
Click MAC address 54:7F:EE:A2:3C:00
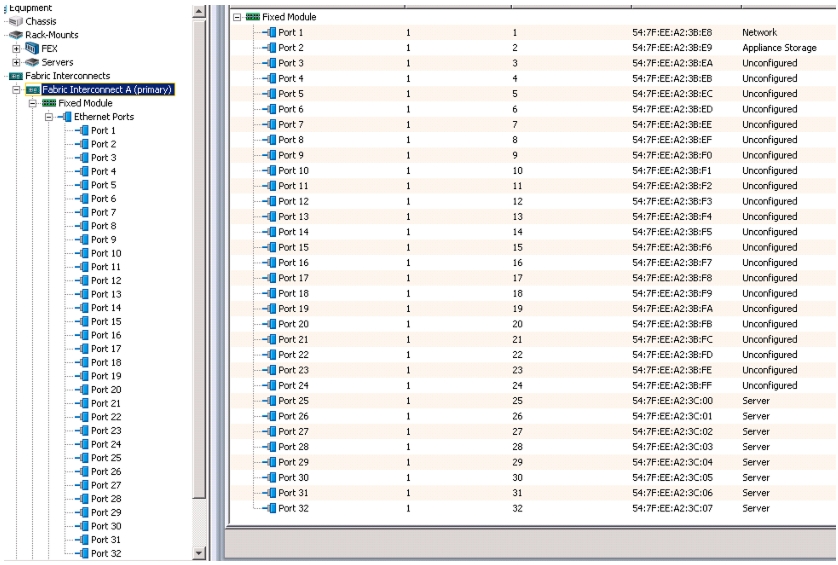coord(672,401)
